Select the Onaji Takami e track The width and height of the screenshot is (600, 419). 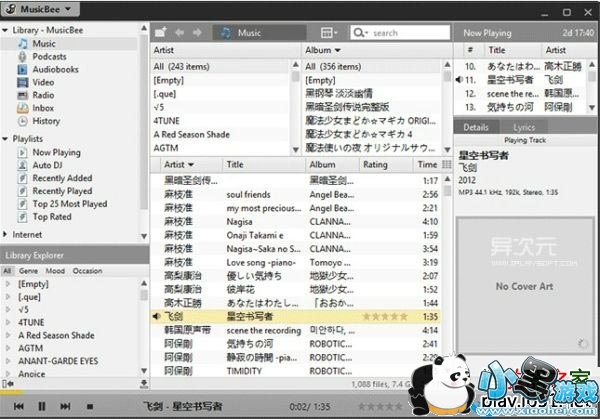point(295,235)
